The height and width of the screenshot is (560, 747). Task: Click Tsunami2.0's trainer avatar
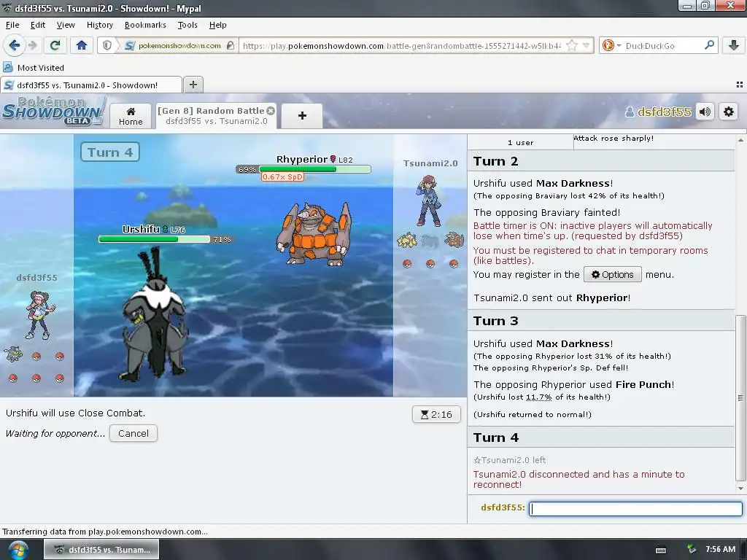[429, 201]
